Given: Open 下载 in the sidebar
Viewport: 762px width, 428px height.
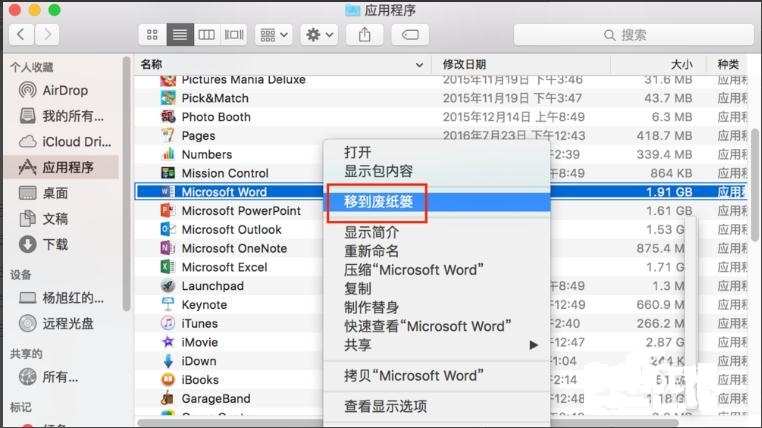Looking at the screenshot, I should [61, 244].
